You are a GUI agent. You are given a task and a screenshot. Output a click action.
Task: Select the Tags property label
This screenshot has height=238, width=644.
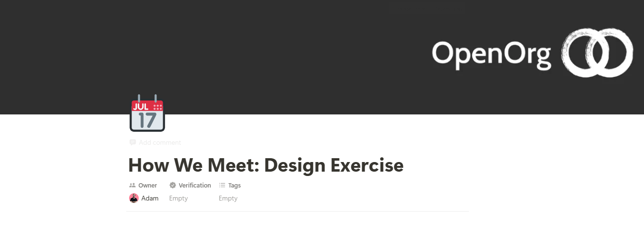235,186
